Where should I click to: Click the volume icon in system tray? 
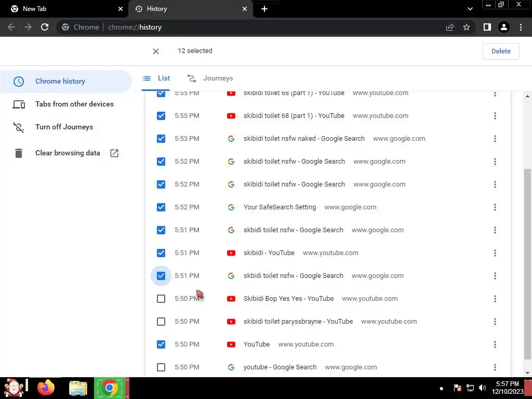(482, 388)
